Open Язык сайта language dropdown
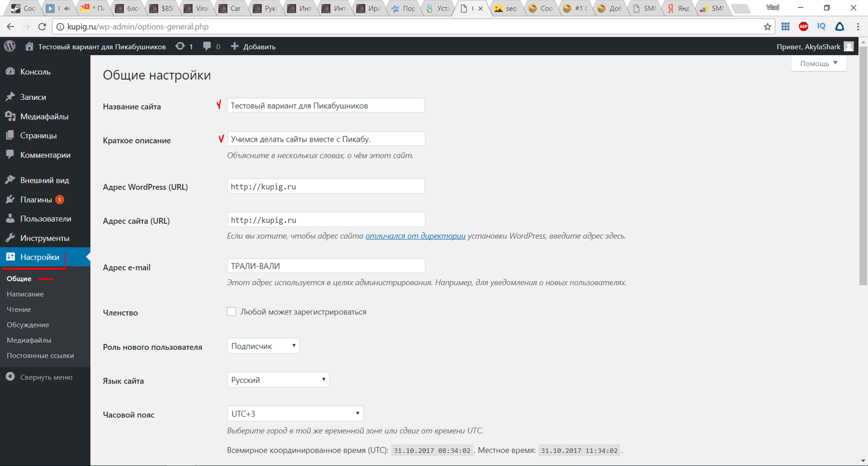Image resolution: width=868 pixels, height=466 pixels. pos(278,380)
